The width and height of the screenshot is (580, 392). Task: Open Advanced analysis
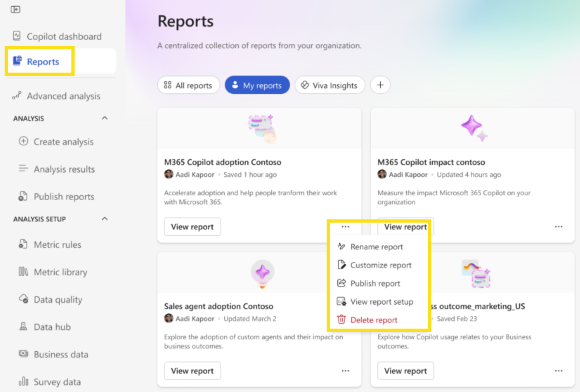coord(65,95)
